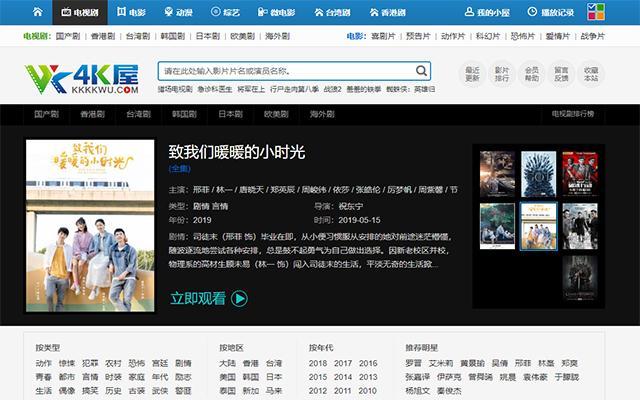Open 最近更新 round button
The height and width of the screenshot is (400, 640).
tap(472, 74)
